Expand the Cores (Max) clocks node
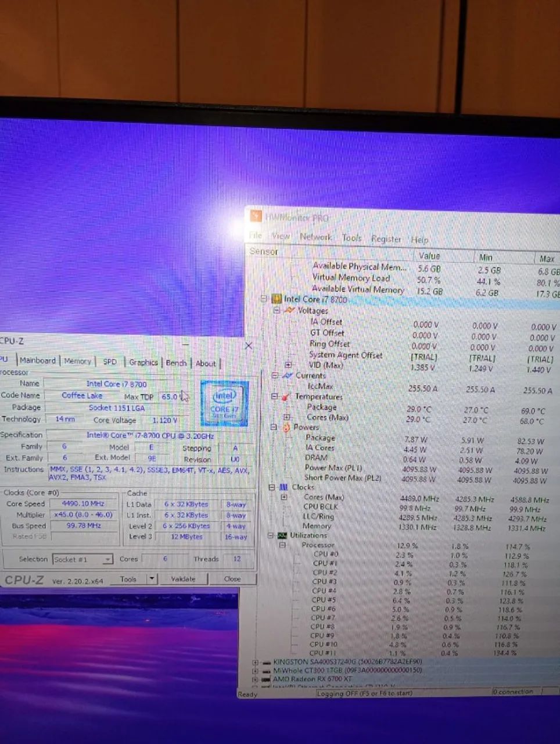This screenshot has height=744, width=560. [284, 497]
